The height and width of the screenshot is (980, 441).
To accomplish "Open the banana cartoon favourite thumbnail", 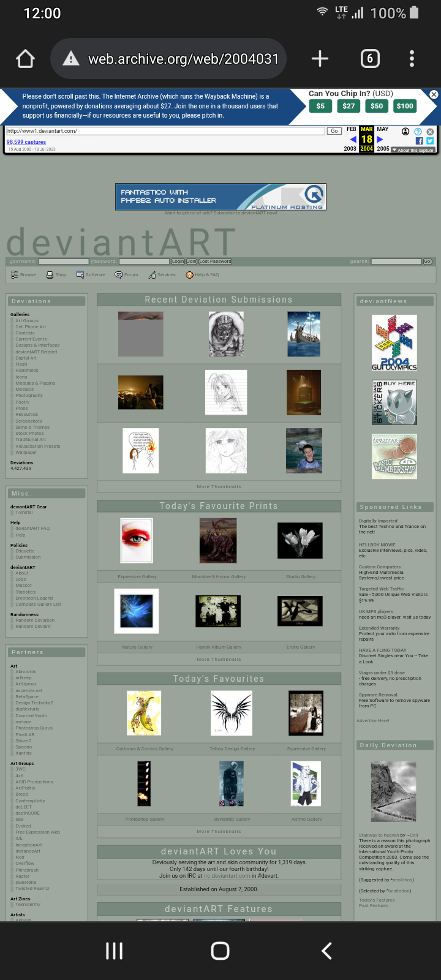I will (144, 713).
